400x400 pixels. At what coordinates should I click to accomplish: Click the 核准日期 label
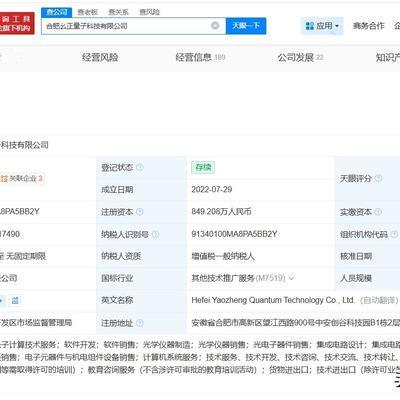click(x=356, y=256)
